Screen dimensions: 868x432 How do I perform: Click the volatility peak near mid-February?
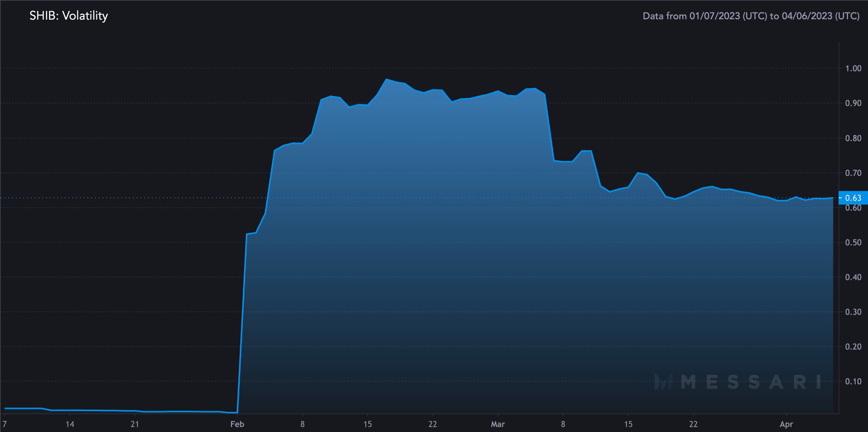386,79
